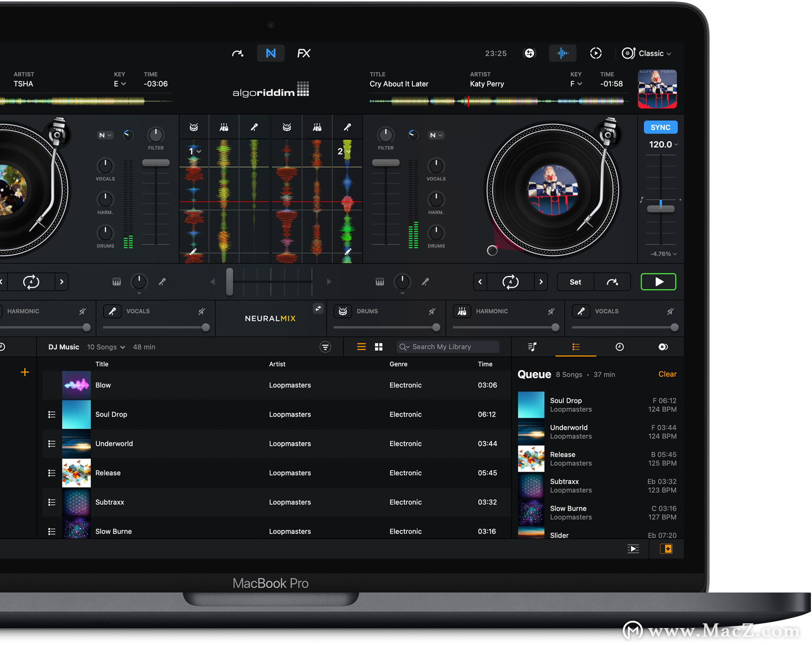Enable SYNC on deck 2
This screenshot has width=812, height=645.
pos(660,127)
